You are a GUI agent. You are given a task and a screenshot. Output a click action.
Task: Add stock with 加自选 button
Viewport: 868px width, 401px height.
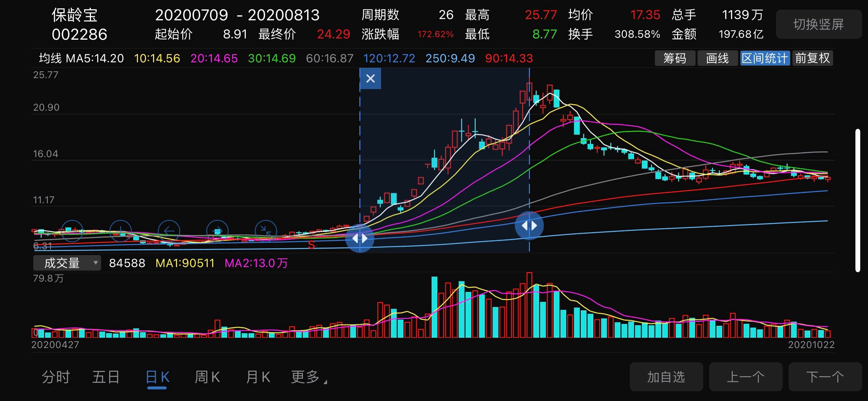click(x=666, y=377)
